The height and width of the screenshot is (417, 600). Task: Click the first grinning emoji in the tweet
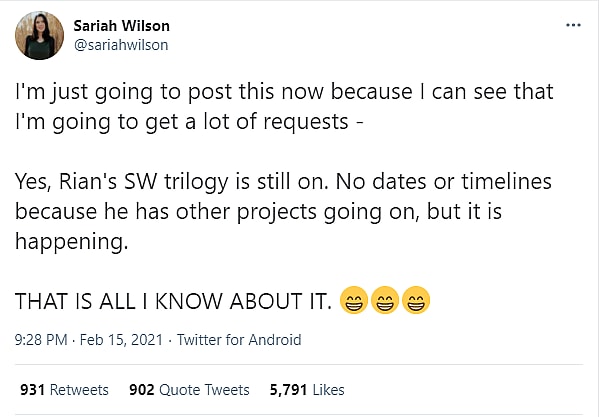(352, 297)
